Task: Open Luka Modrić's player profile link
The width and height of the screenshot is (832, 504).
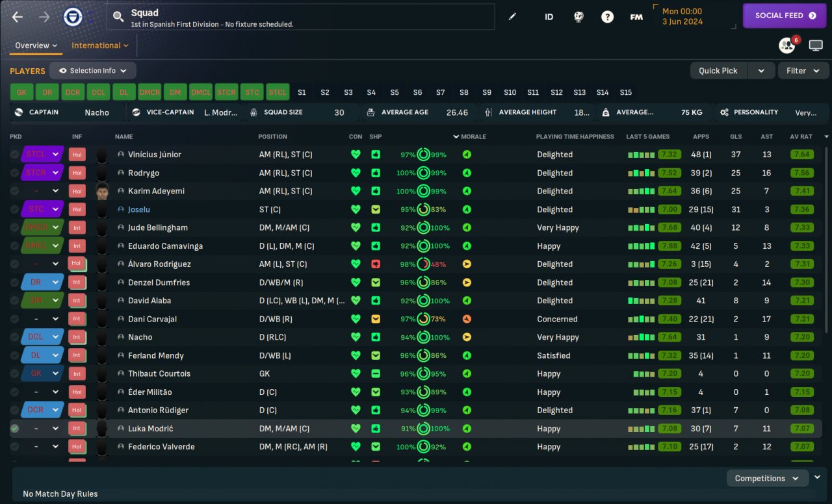Action: pos(151,429)
